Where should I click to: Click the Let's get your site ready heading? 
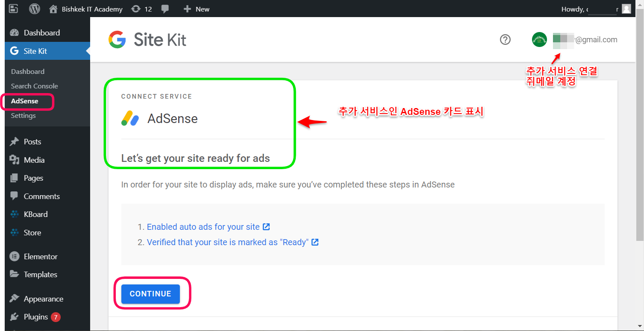click(x=196, y=158)
